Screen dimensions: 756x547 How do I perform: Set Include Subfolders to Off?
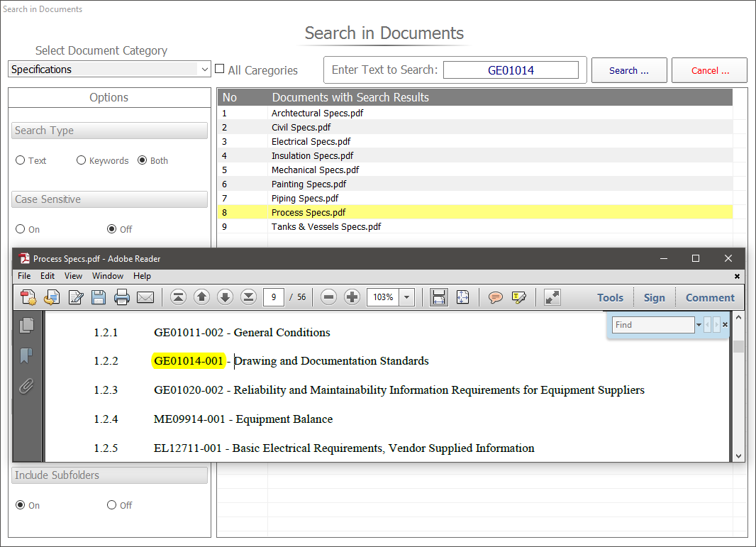tap(111, 505)
